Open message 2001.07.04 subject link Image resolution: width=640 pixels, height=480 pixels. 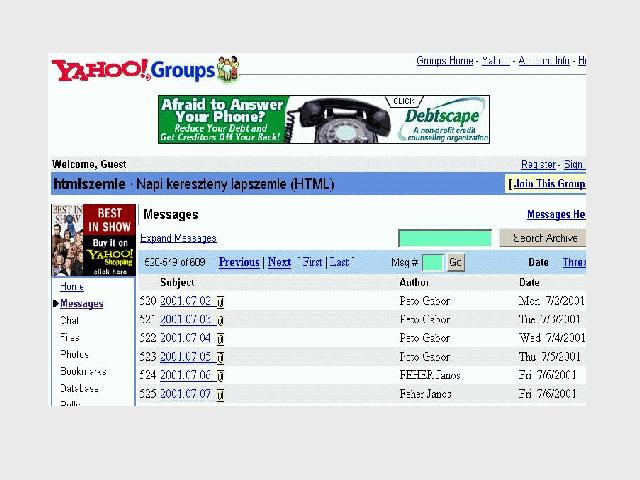coord(186,338)
